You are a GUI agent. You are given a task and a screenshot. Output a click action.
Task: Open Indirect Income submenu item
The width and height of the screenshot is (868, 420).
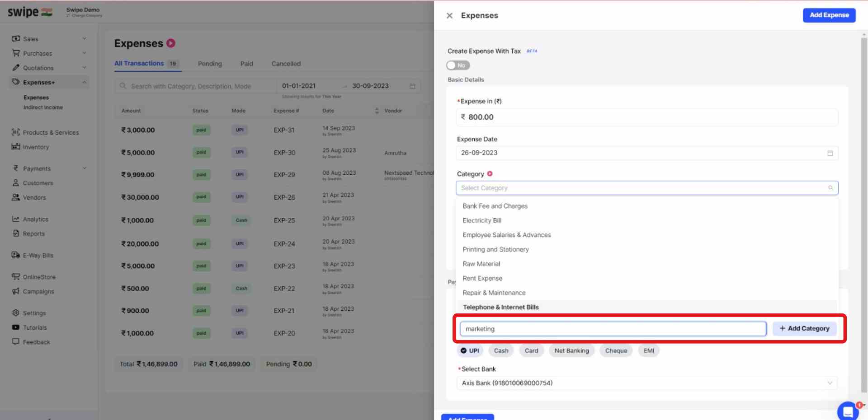[x=43, y=107]
